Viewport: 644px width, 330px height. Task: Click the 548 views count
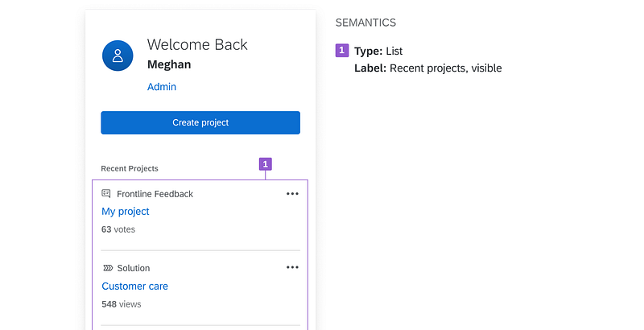121,305
